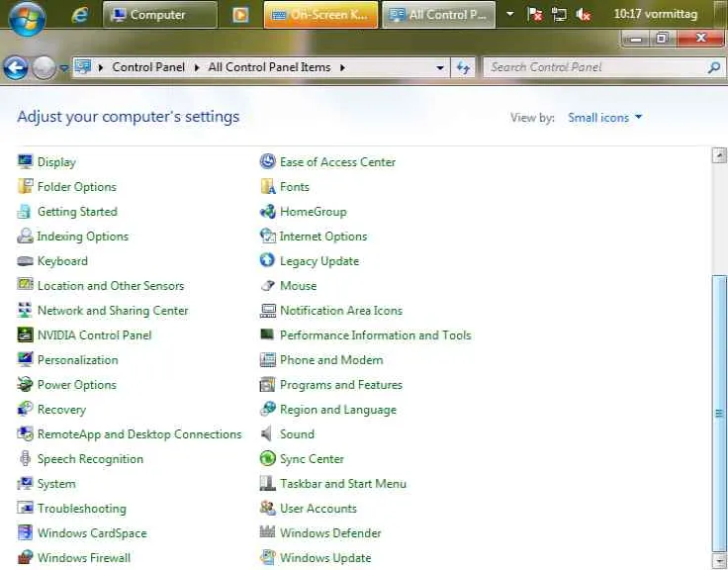This screenshot has height=570, width=728.
Task: Open Programs and Features link
Action: pyautogui.click(x=341, y=385)
